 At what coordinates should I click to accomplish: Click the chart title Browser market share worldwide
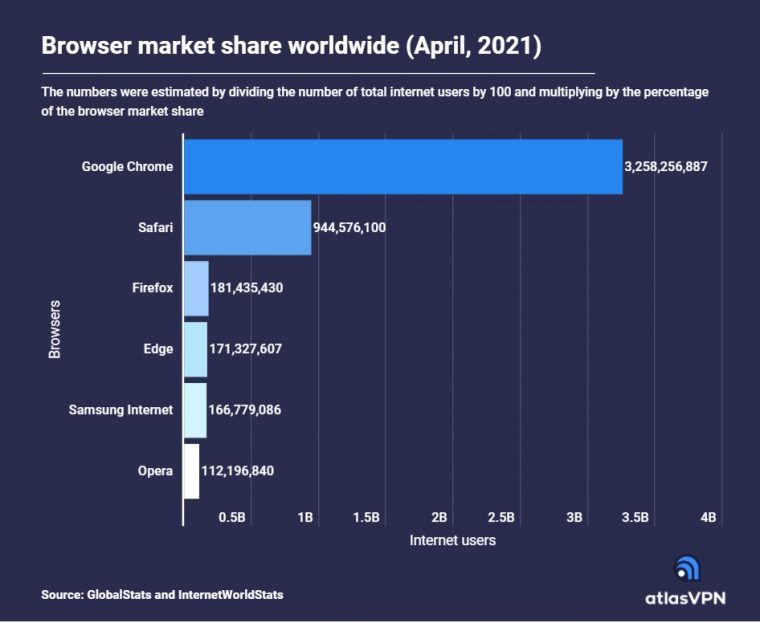291,46
